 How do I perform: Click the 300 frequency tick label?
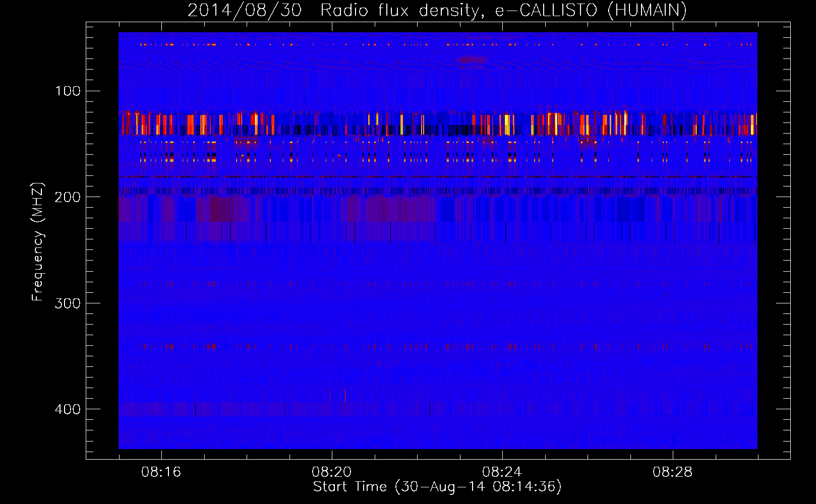point(68,303)
